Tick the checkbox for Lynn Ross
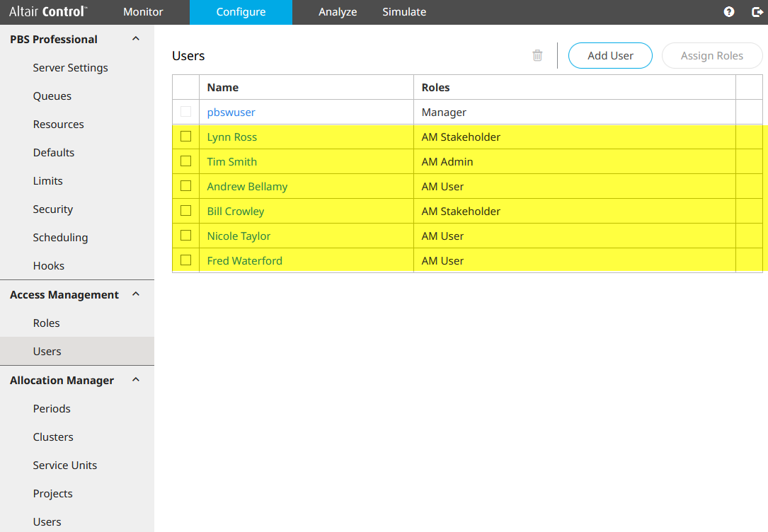This screenshot has height=532, width=768. click(185, 136)
